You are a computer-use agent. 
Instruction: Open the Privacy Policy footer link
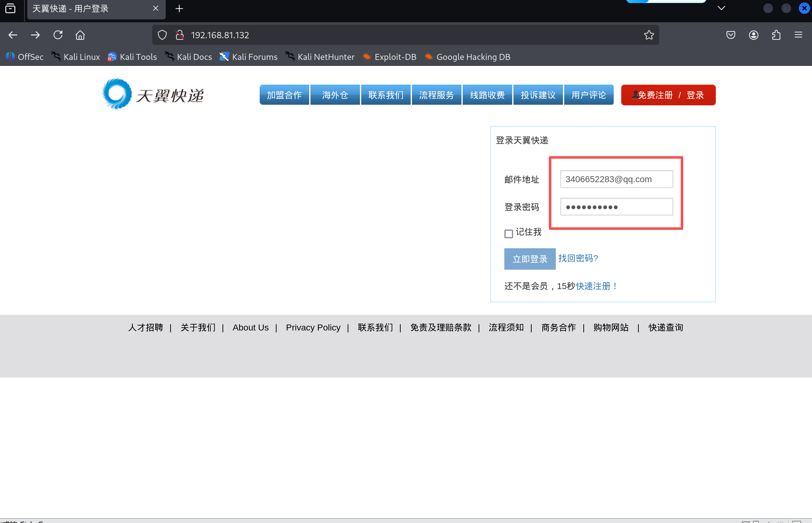(x=313, y=327)
